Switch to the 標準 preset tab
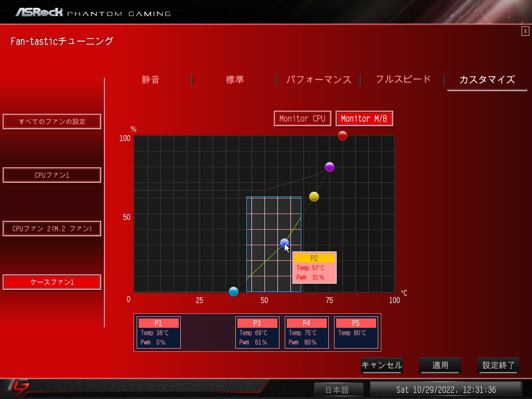 pos(235,79)
